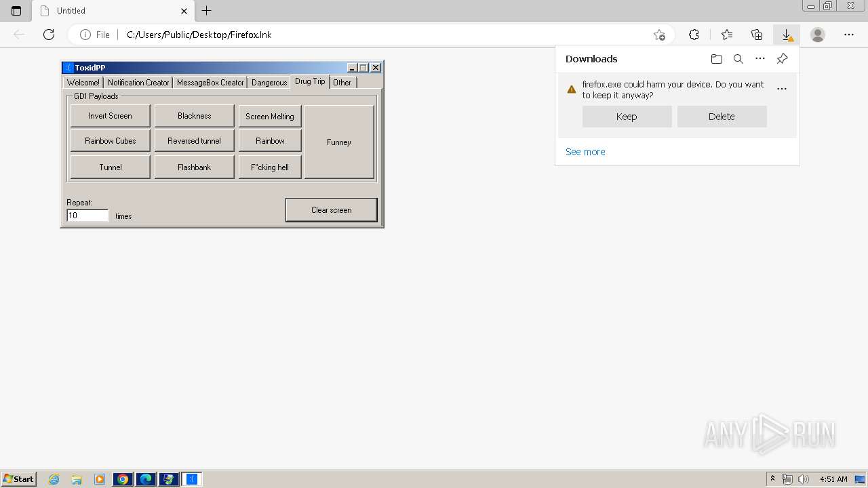Click the Screen Melting button
Viewport: 868px width, 488px height.
coord(270,117)
